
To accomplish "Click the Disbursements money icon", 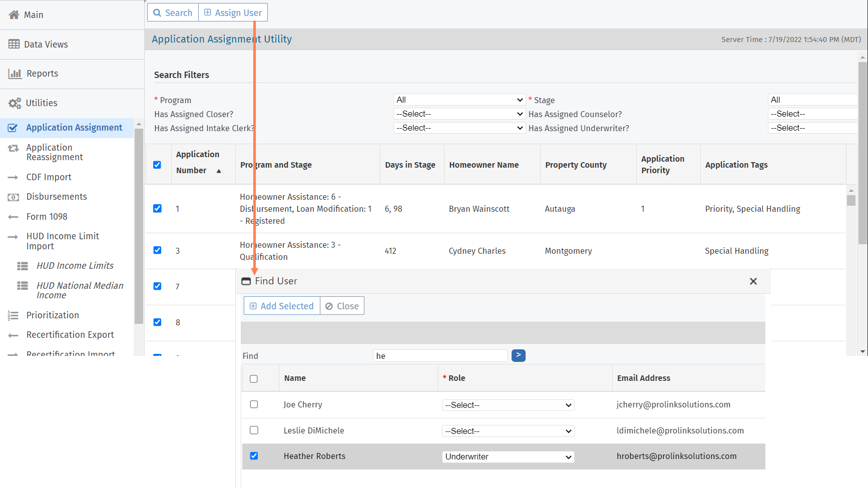I will tap(14, 197).
